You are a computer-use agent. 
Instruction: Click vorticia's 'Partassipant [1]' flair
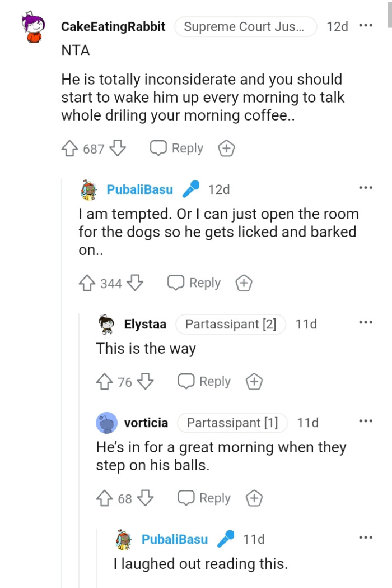(232, 423)
